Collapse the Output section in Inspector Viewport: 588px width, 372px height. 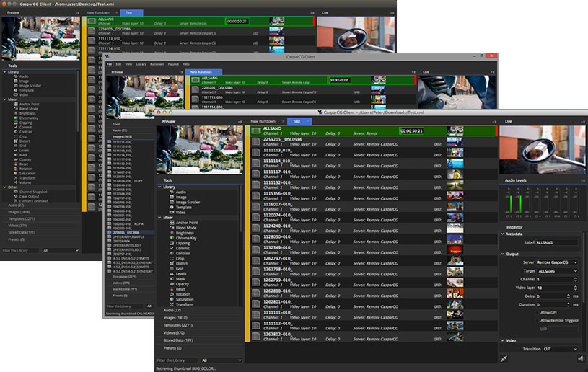503,254
